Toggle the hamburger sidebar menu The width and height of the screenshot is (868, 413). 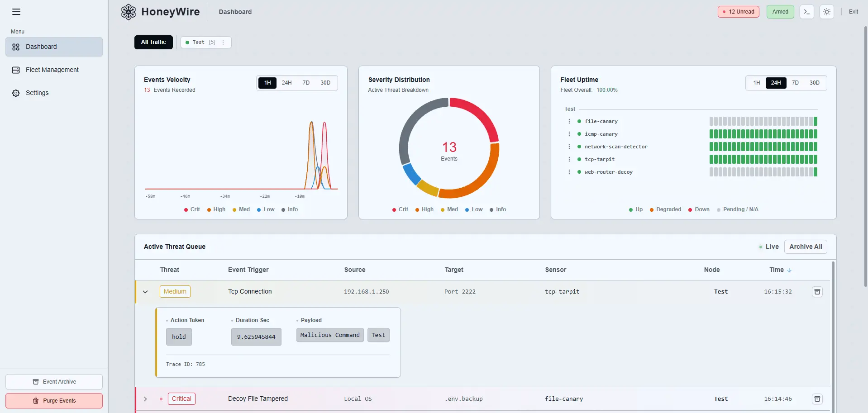tap(16, 12)
